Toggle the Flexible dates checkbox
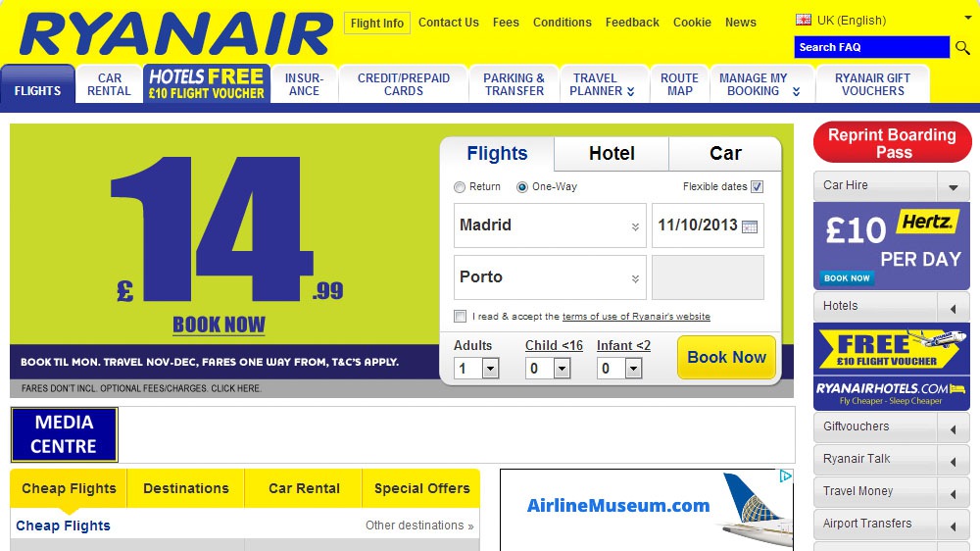The width and height of the screenshot is (980, 551). coord(757,187)
